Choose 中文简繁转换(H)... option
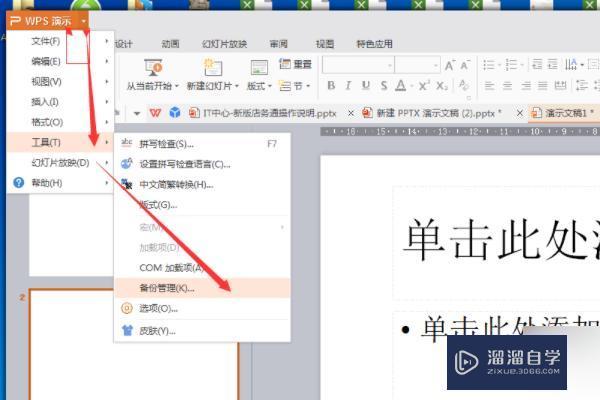This screenshot has width=600, height=400. pyautogui.click(x=202, y=184)
